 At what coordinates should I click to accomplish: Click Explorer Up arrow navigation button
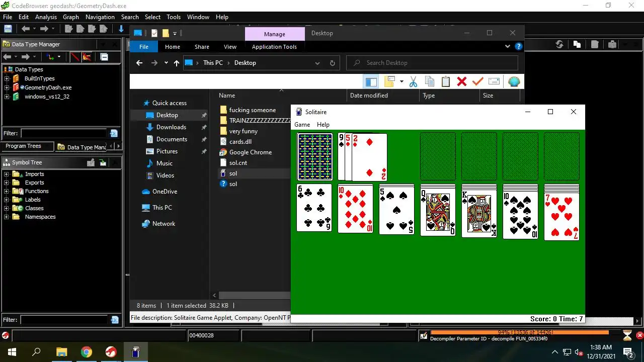pos(176,63)
